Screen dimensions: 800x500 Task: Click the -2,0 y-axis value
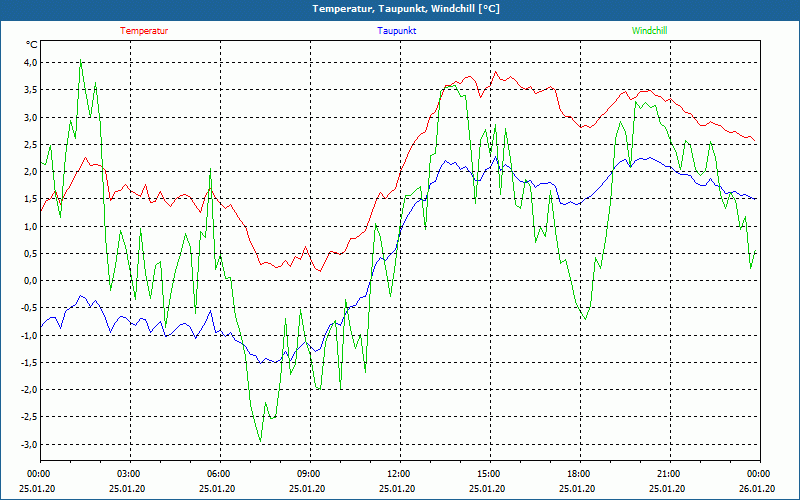(29, 390)
